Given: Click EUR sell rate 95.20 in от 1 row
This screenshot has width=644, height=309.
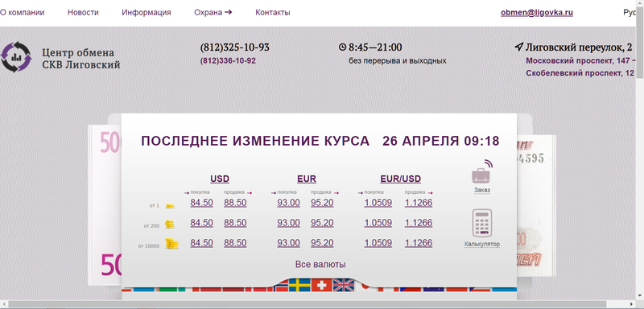Looking at the screenshot, I should point(323,203).
